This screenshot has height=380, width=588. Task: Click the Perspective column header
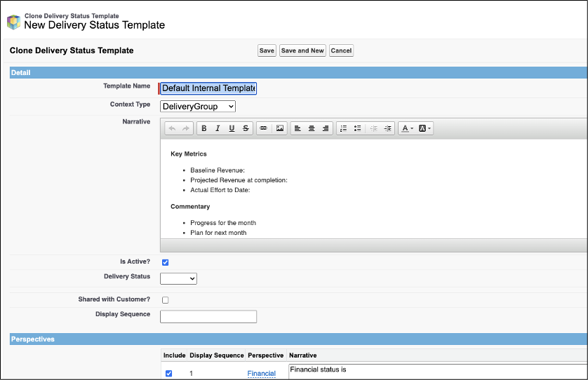(x=265, y=355)
